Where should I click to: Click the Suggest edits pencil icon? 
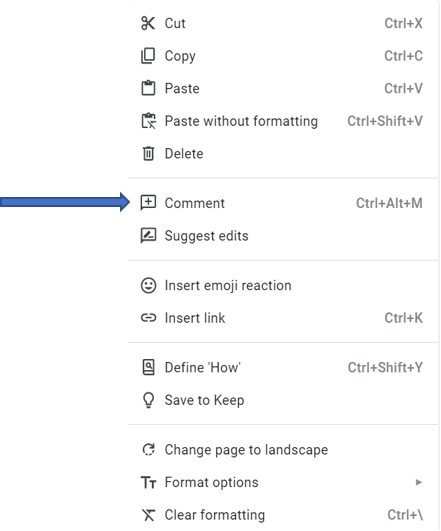tap(148, 236)
